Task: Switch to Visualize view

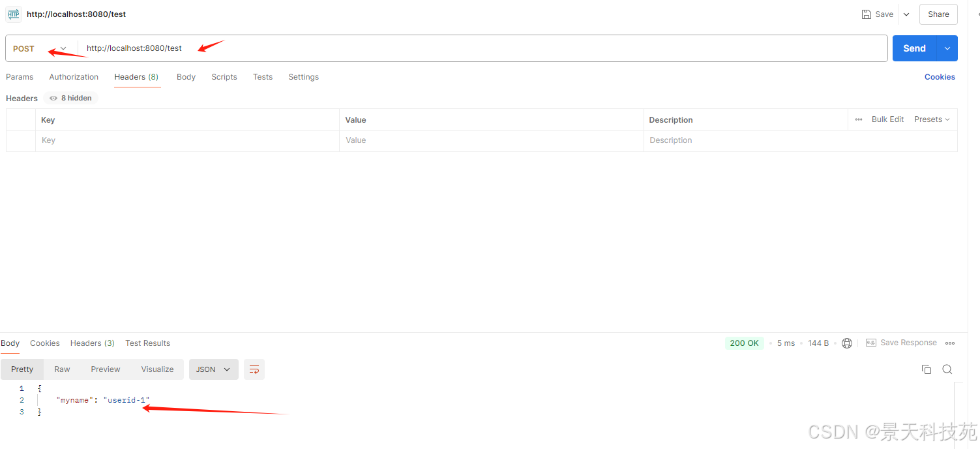Action: [157, 369]
